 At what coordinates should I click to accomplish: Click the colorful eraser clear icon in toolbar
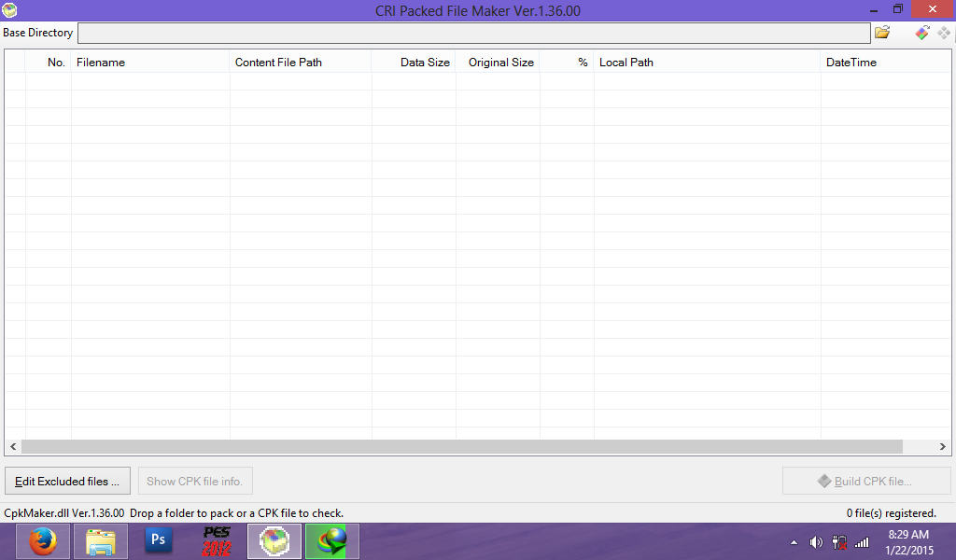921,33
